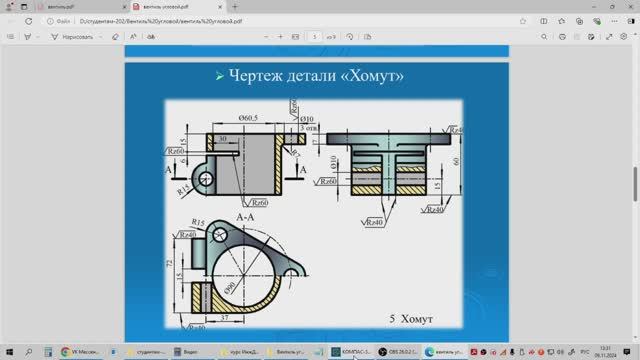Select the PDF eraser tool
This screenshot has height=360, width=640.
[115, 37]
